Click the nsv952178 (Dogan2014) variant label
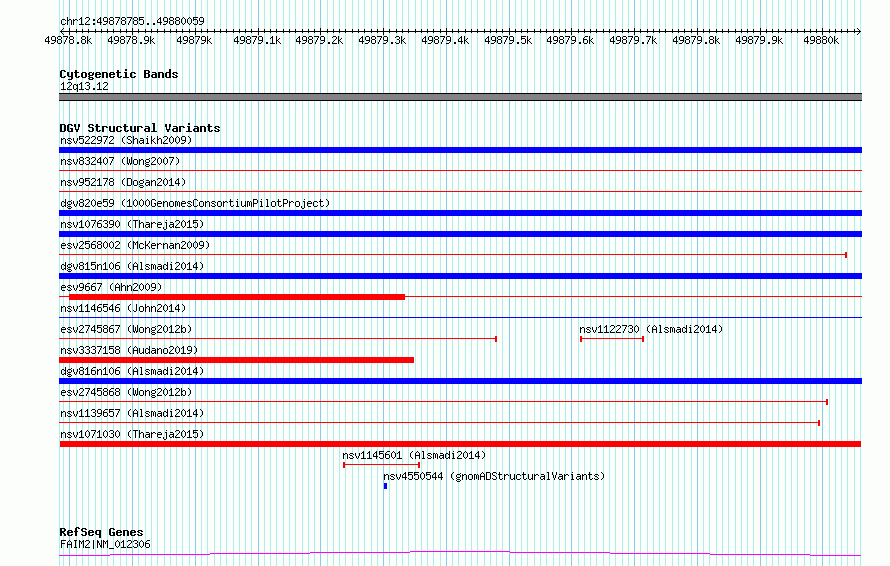Image resolution: width=890 pixels, height=566 pixels. (123, 182)
